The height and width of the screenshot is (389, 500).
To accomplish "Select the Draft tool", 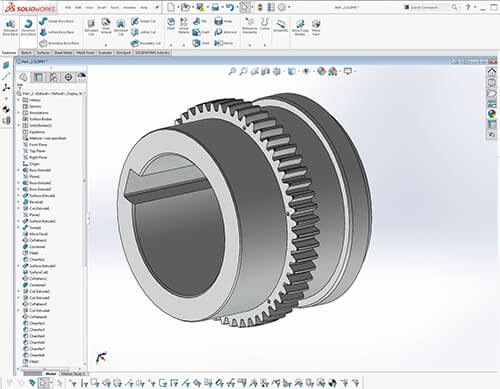I will tap(201, 32).
